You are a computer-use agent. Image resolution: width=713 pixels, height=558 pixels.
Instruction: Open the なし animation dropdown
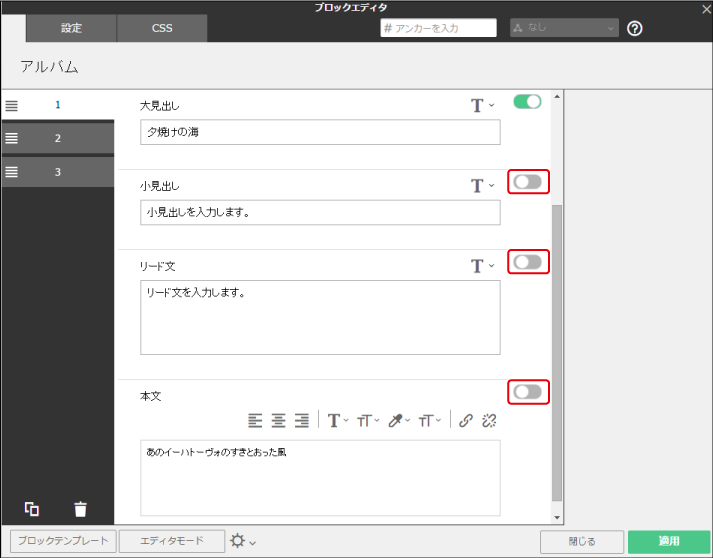coord(564,28)
